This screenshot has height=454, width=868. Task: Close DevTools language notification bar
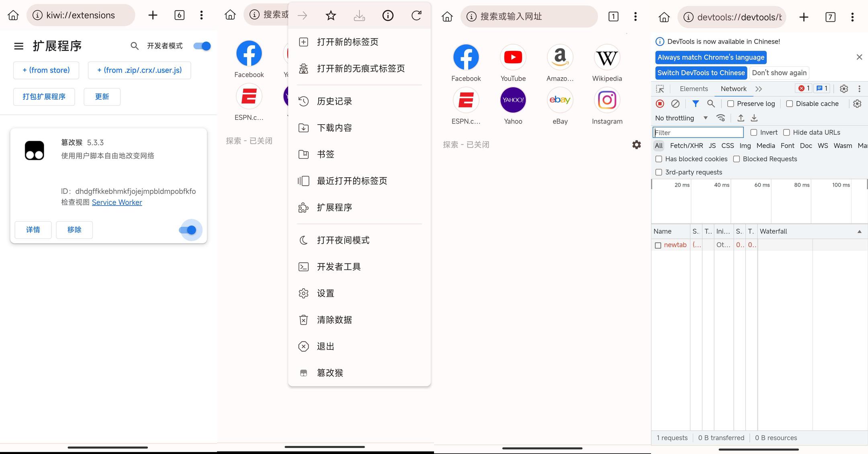(x=859, y=57)
